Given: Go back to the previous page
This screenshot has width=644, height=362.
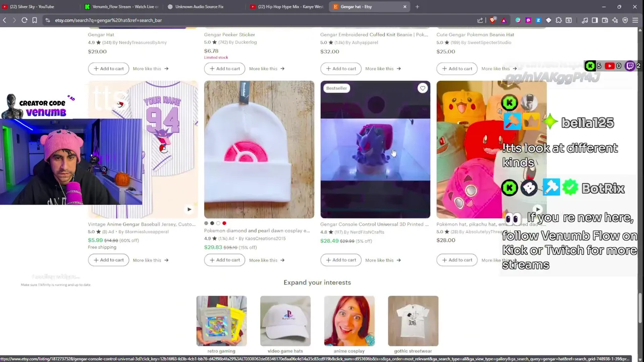Looking at the screenshot, I should [5, 20].
